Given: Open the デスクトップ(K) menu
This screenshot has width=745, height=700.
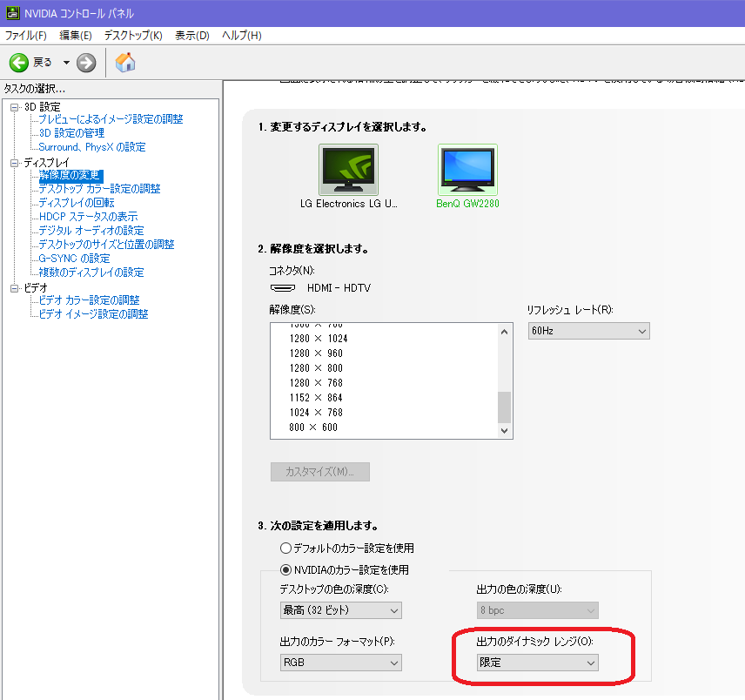Looking at the screenshot, I should click(x=133, y=36).
